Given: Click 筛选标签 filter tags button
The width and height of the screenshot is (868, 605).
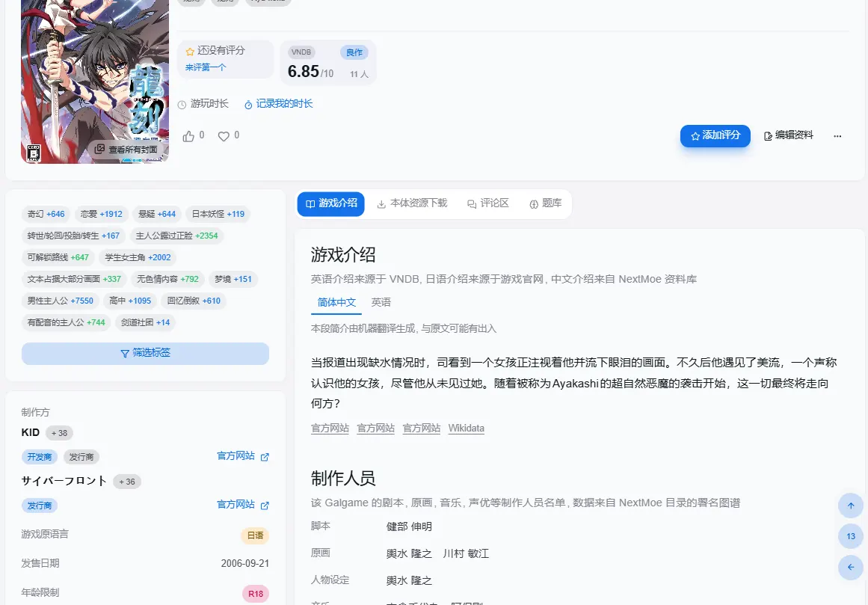Looking at the screenshot, I should pos(145,353).
